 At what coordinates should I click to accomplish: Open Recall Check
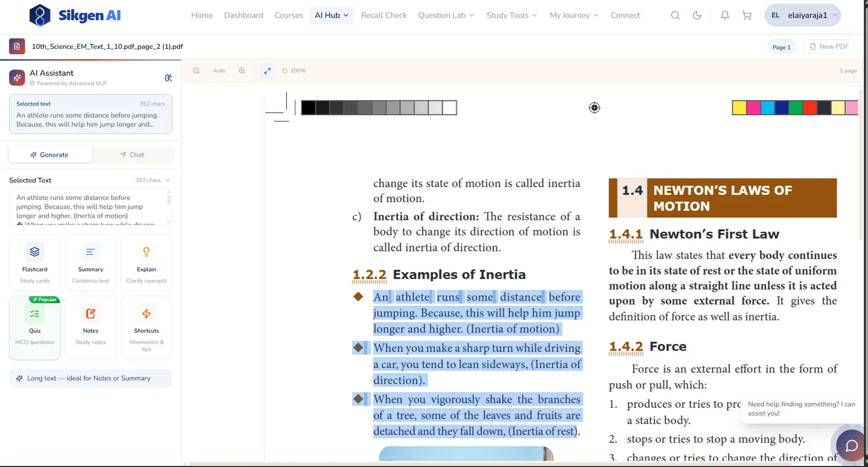coord(384,15)
